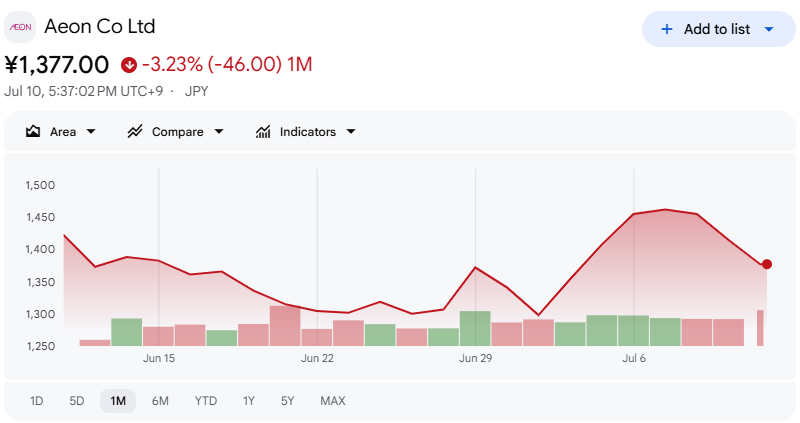800x423 pixels.
Task: Click the red end-point dot on chart line
Action: [x=767, y=264]
